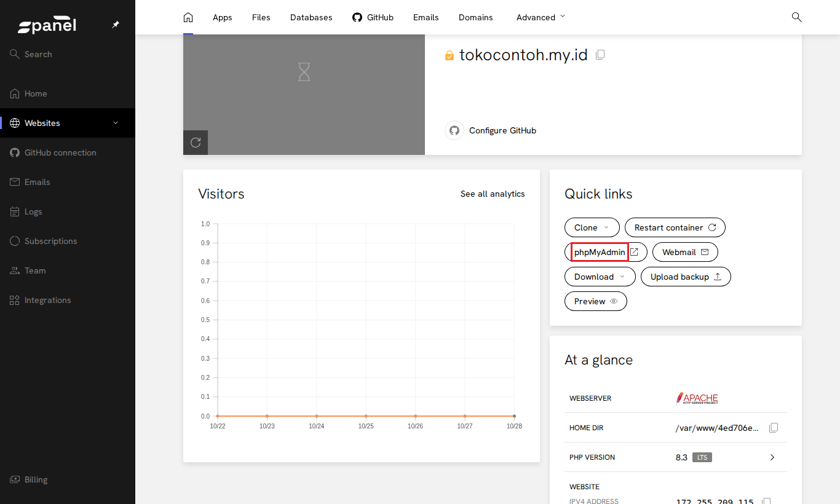Open phpMyAdmin quick link

(x=606, y=252)
